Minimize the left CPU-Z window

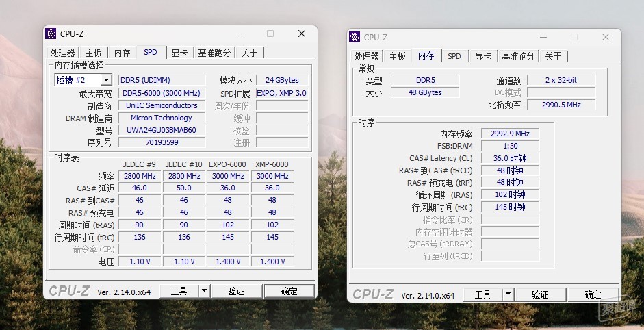click(x=240, y=34)
